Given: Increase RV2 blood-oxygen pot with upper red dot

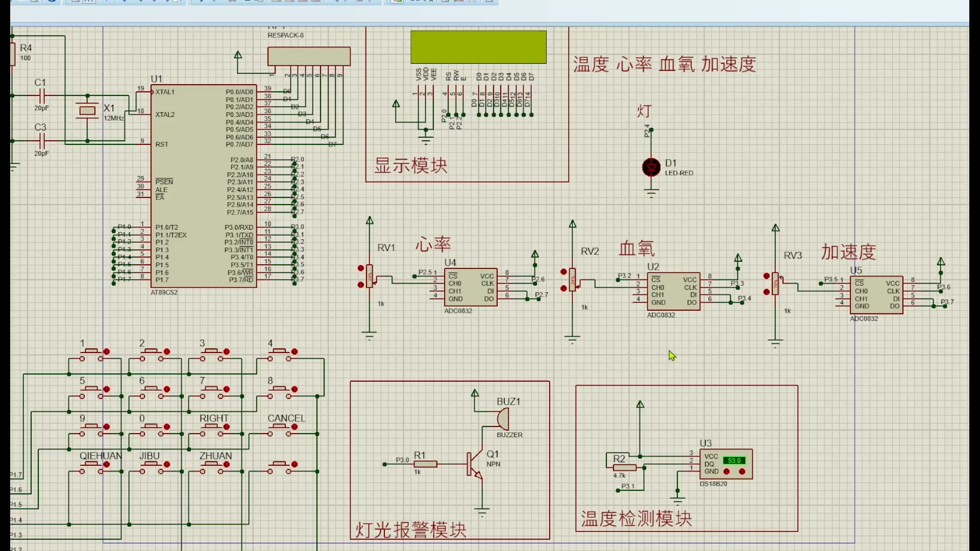Looking at the screenshot, I should click(563, 272).
